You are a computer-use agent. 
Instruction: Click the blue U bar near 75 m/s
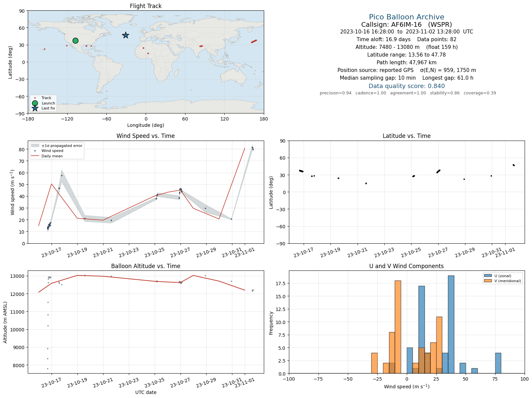point(498,363)
